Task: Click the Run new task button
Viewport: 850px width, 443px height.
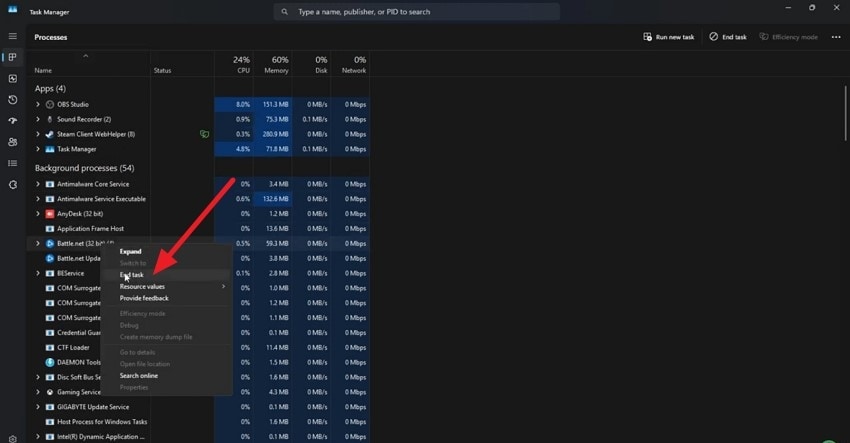Action: pos(668,37)
